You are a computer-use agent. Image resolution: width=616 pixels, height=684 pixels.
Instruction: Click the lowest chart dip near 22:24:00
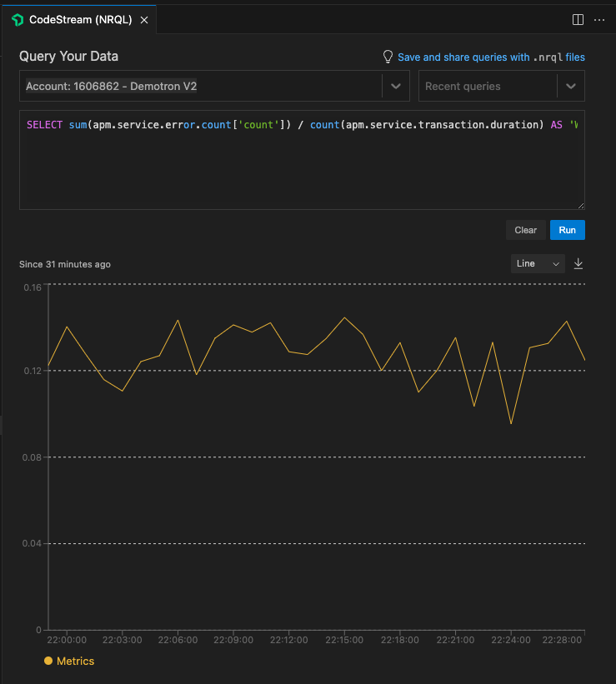point(511,423)
